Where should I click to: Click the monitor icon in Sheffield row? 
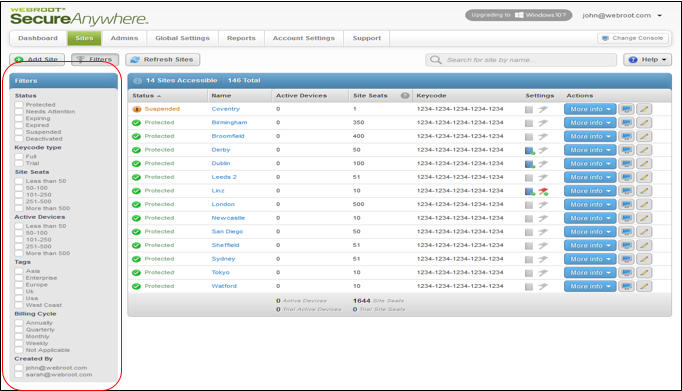[626, 245]
